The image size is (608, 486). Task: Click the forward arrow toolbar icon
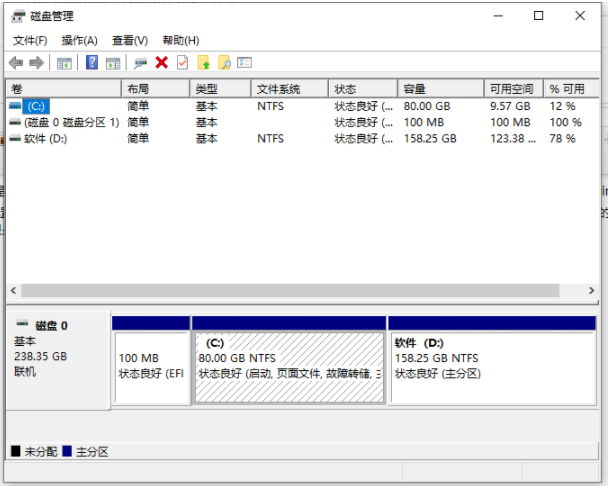coord(37,63)
